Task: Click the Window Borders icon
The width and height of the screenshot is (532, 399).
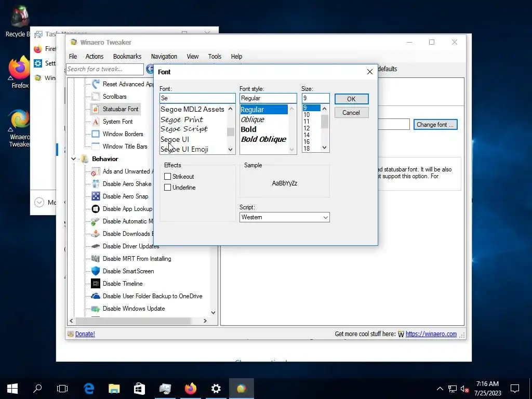Action: (96, 134)
